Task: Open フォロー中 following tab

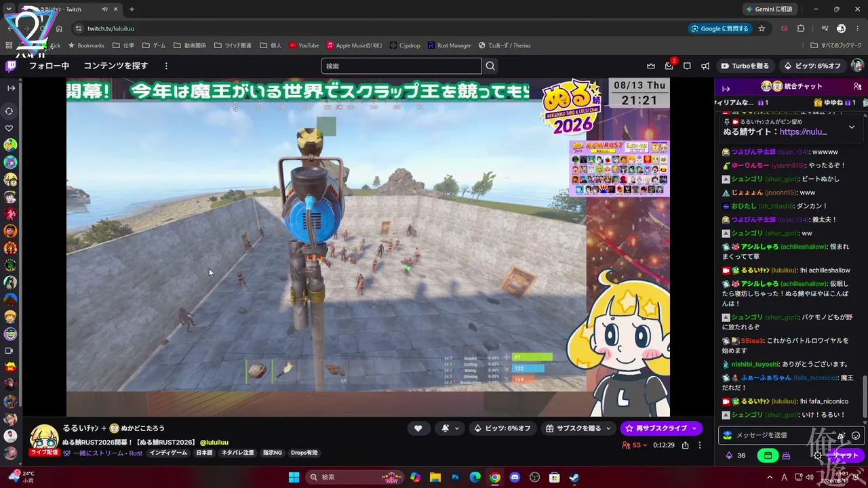Action: coord(49,66)
